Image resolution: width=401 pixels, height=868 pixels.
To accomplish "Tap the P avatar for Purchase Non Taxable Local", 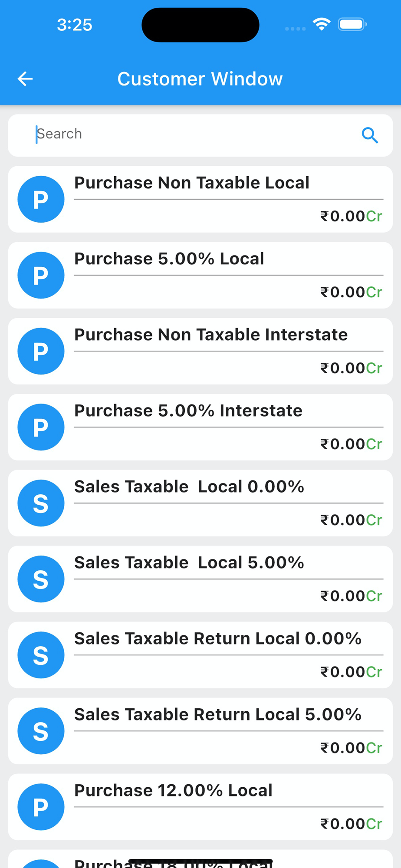I will pos(41,199).
